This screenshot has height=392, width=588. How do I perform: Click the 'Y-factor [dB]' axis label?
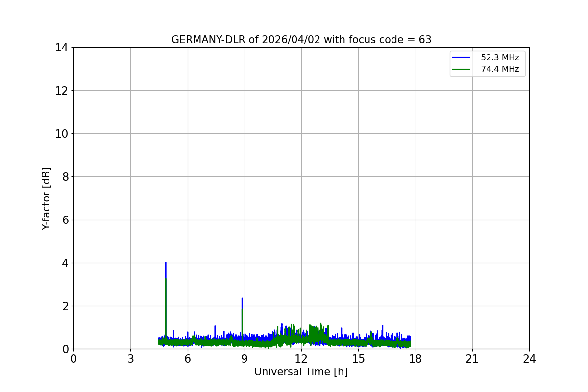coord(46,198)
